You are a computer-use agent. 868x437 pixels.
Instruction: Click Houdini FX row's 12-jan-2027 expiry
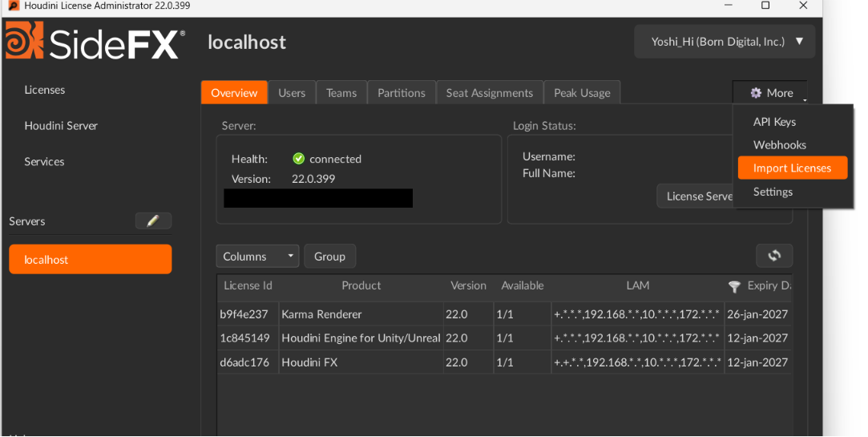[757, 362]
